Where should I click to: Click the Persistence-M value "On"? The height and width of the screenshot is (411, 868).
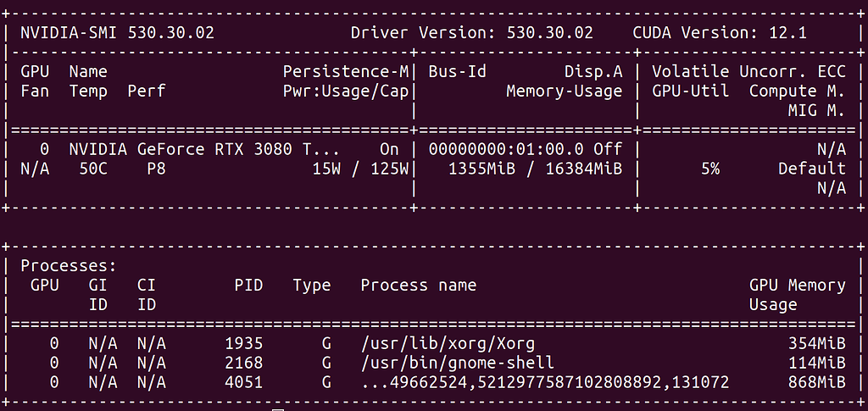(389, 148)
